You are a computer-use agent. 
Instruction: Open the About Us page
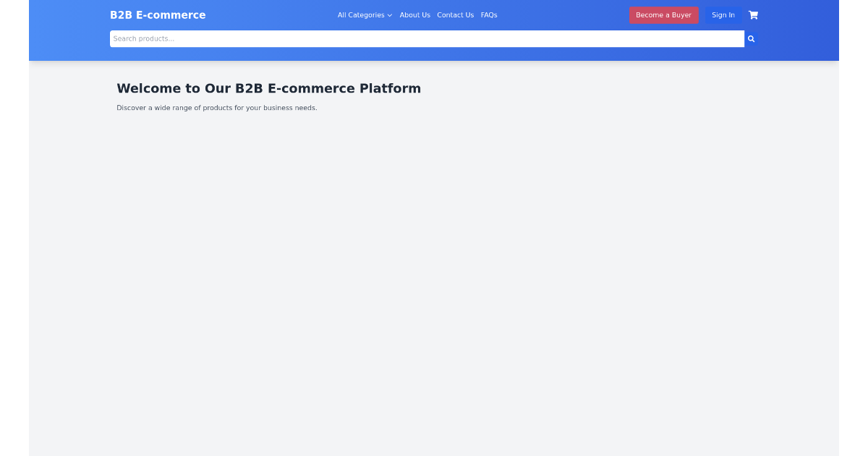tap(415, 14)
